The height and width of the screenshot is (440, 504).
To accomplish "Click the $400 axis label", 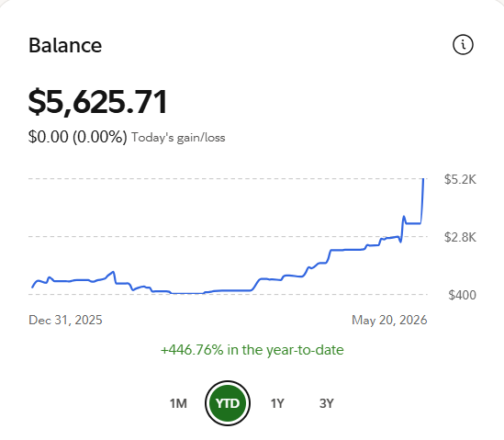I will click(462, 295).
